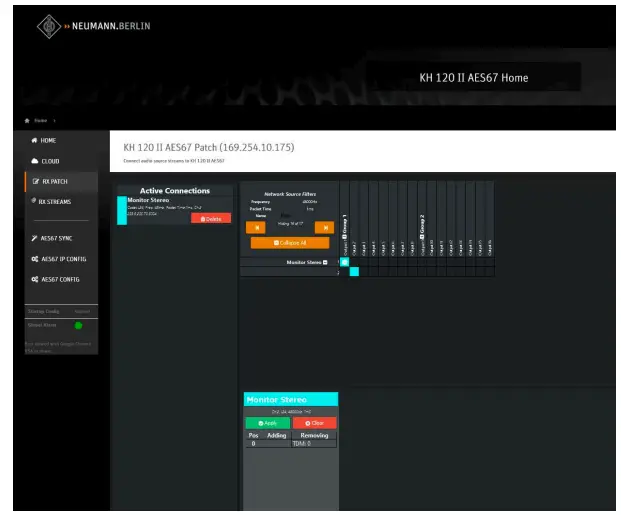Image resolution: width=621 pixels, height=515 pixels.
Task: Apply the Monitor Stereo patch changes
Action: click(267, 423)
